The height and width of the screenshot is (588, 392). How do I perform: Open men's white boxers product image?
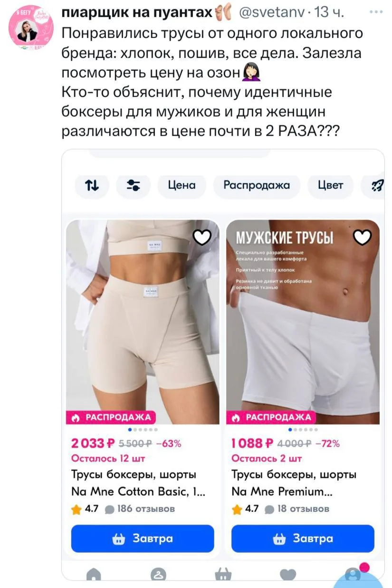point(303,322)
